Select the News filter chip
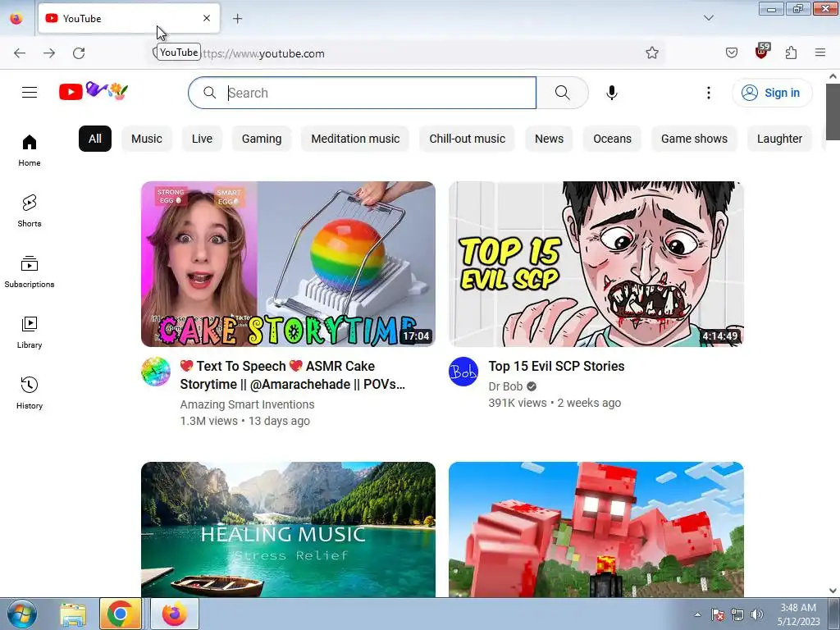The image size is (840, 630). click(549, 139)
